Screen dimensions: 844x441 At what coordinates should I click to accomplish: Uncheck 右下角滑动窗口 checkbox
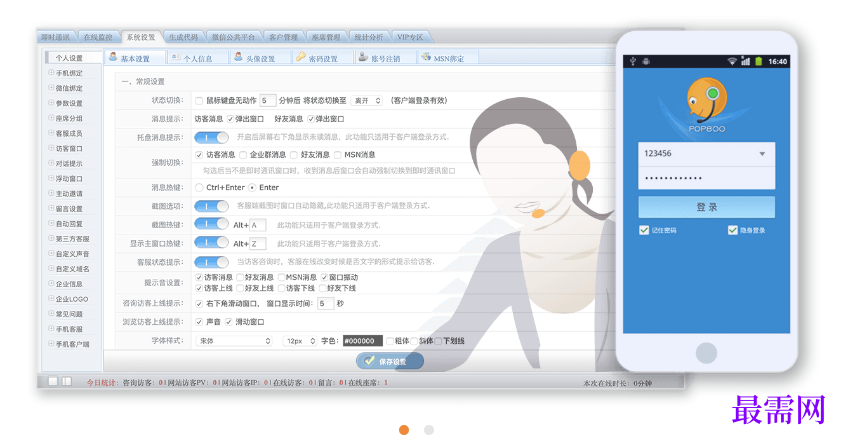pyautogui.click(x=199, y=304)
